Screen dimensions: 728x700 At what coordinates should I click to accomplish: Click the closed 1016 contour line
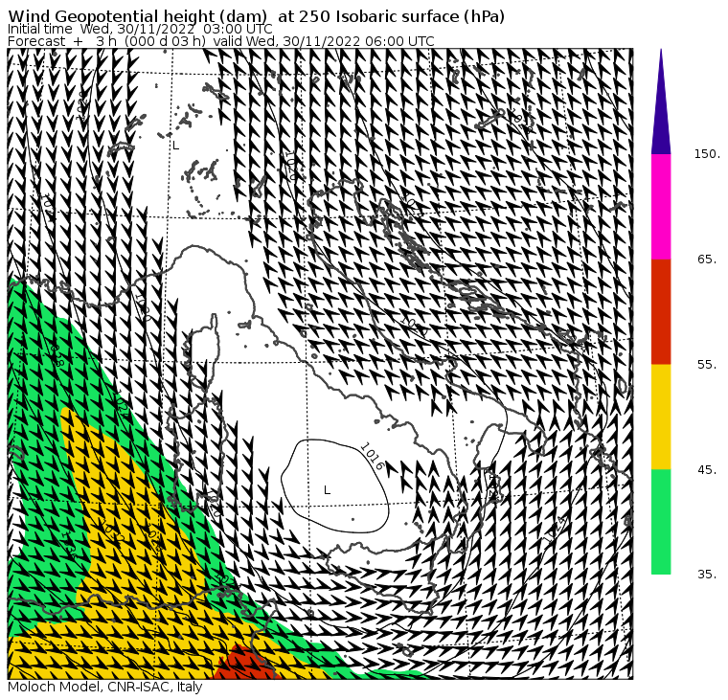334,485
